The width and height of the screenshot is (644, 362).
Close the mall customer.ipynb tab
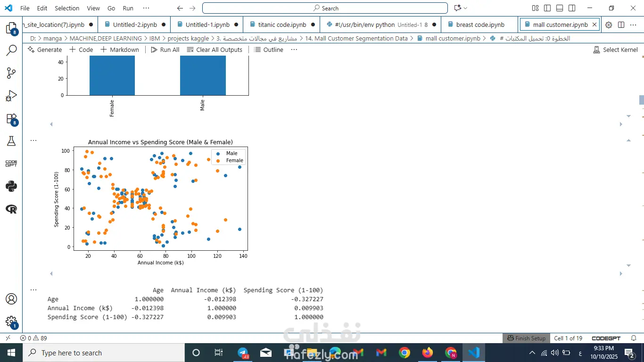pyautogui.click(x=594, y=25)
